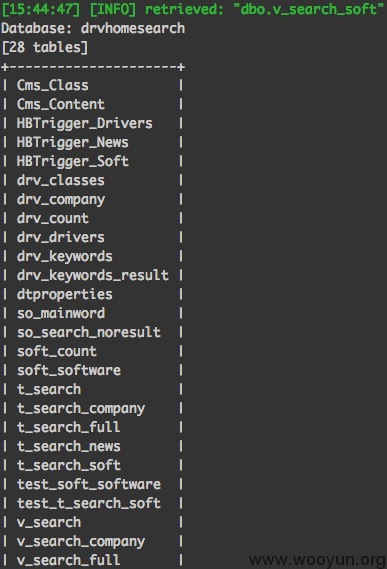Select the drv_keywords_result row
Screen dimensions: 387x569
[93, 275]
